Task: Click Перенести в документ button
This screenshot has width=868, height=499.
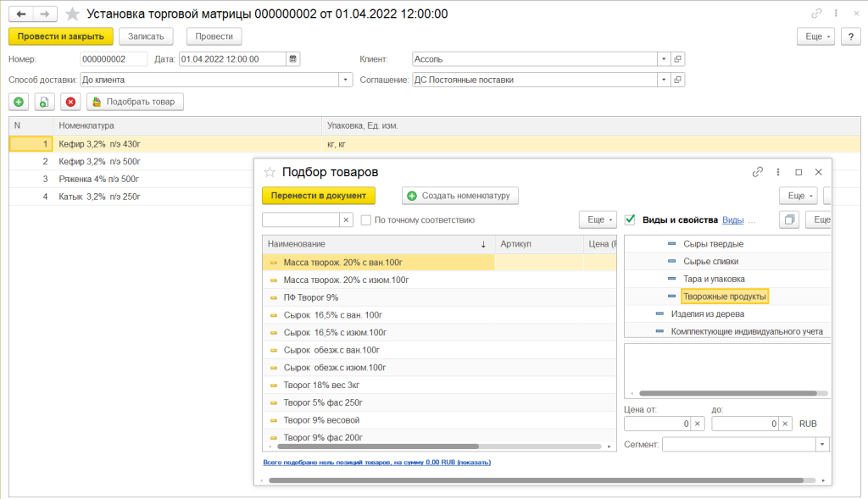Action: coord(319,196)
